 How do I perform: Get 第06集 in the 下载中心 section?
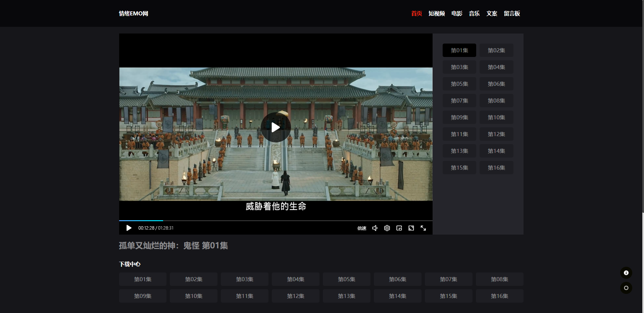point(398,279)
